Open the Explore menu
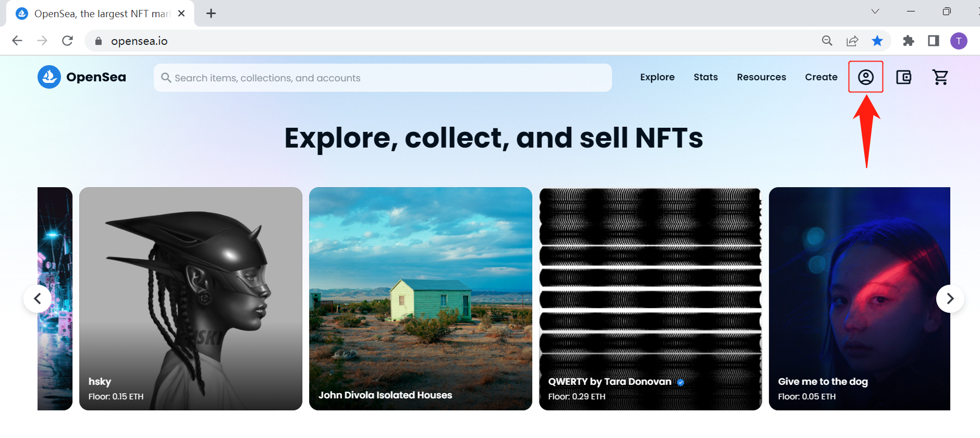 click(x=657, y=77)
